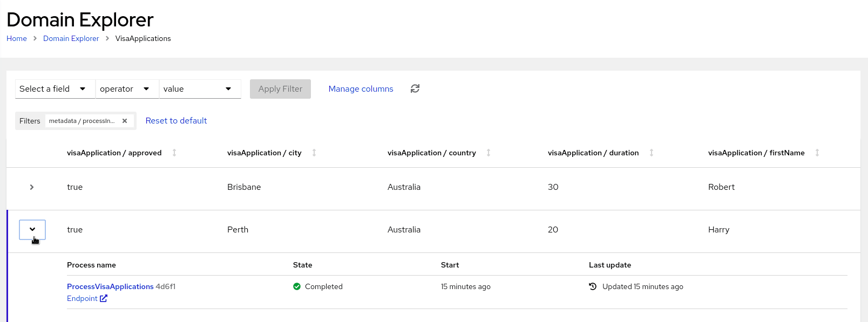Open the operator dropdown

tap(127, 89)
